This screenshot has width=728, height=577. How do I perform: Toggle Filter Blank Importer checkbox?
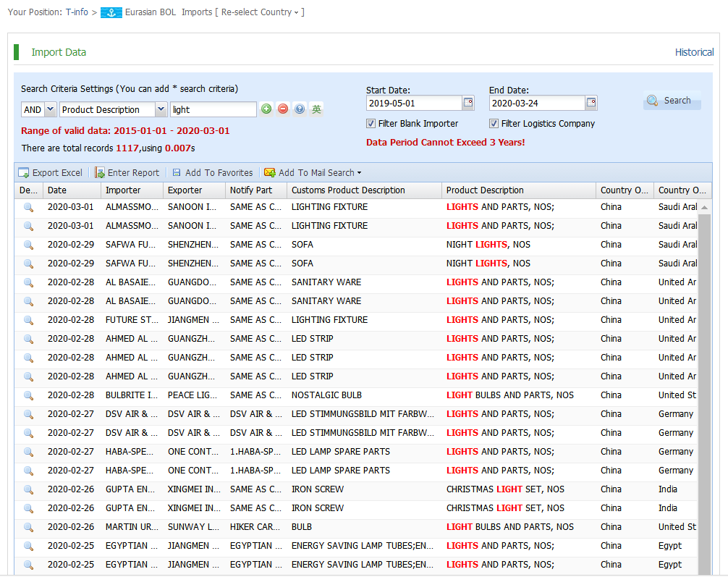point(371,124)
